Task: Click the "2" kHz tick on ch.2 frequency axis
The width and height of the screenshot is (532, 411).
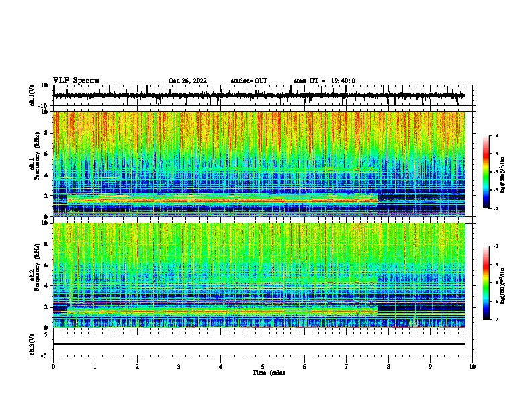Action: [46, 307]
